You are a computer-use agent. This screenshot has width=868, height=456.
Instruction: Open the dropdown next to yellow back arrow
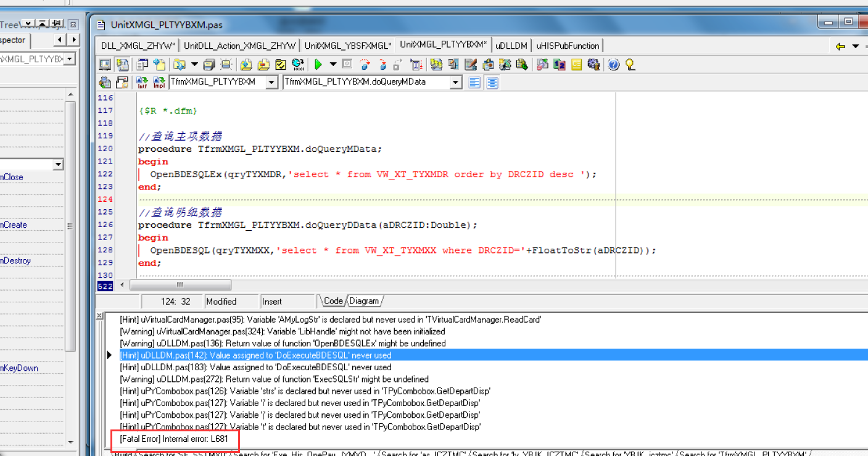(855, 46)
